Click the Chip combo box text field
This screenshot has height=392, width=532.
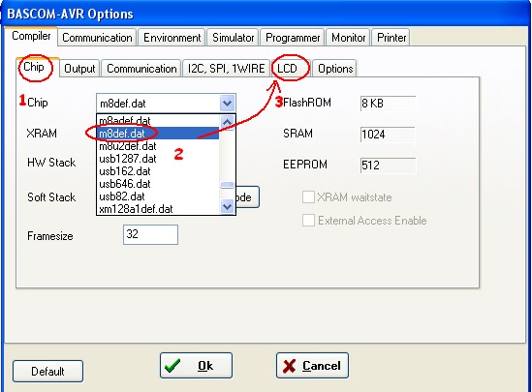[x=159, y=103]
